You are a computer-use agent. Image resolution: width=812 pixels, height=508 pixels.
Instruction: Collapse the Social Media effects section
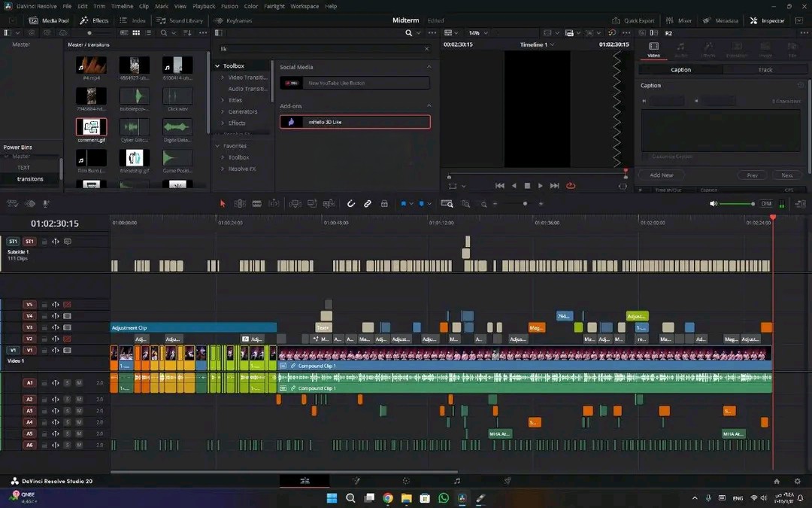(429, 67)
